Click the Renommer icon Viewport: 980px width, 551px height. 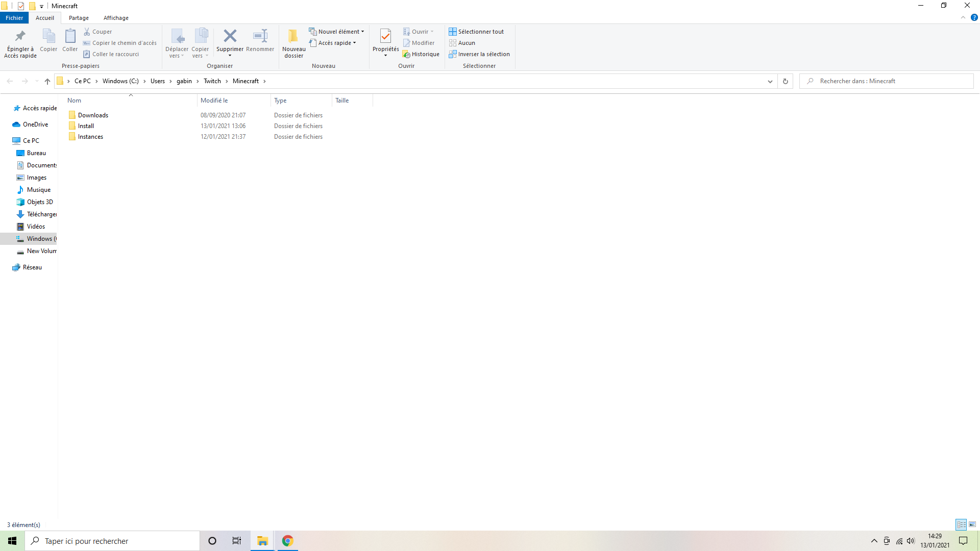[x=260, y=40]
